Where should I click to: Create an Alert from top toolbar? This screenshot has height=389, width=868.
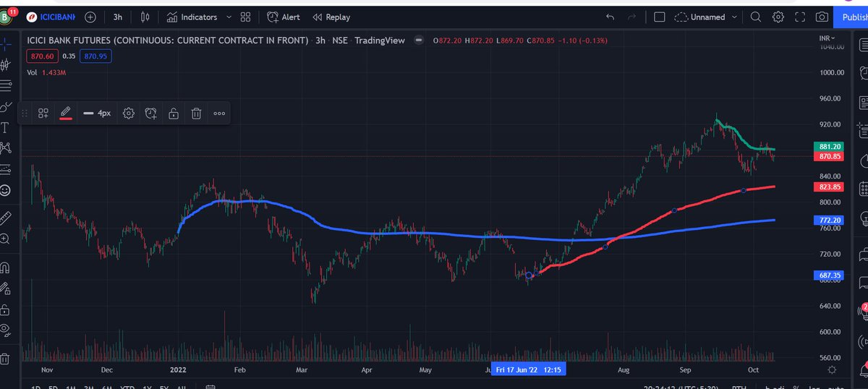click(284, 17)
